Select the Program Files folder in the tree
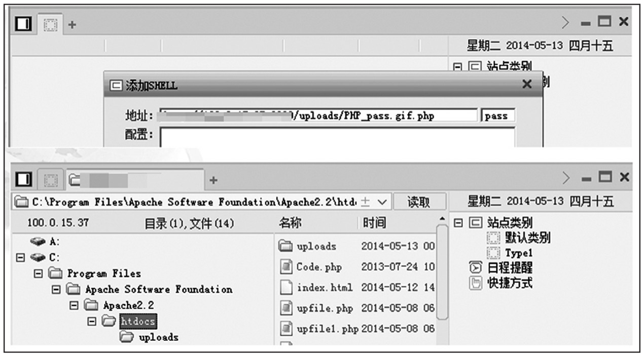This screenshot has width=644, height=356. tap(104, 273)
